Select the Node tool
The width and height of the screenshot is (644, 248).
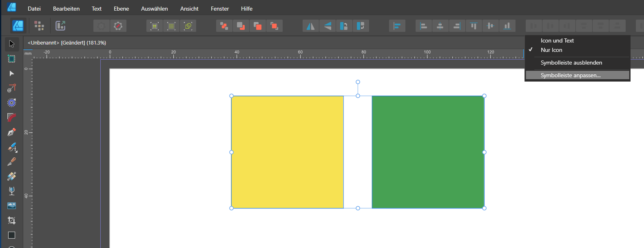click(12, 74)
